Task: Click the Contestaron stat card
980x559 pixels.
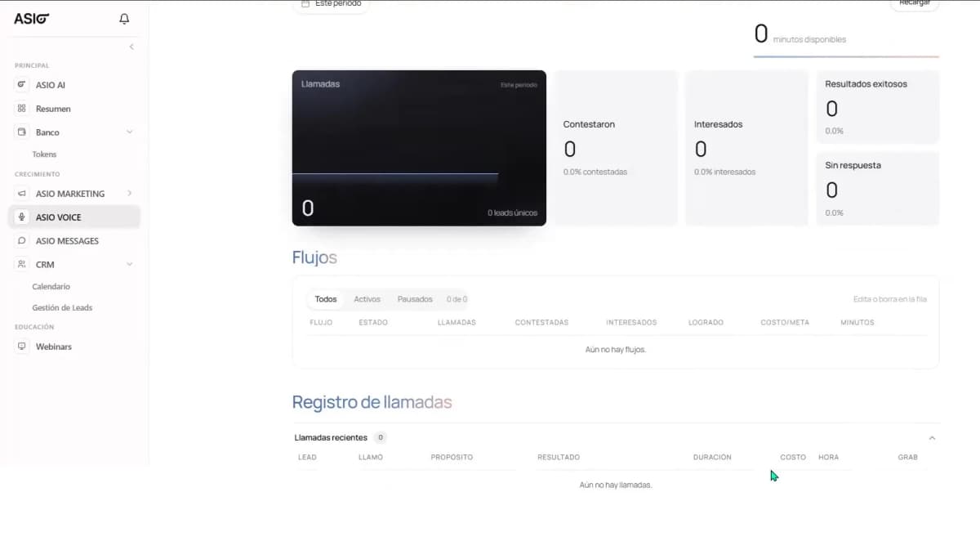Action: click(616, 148)
